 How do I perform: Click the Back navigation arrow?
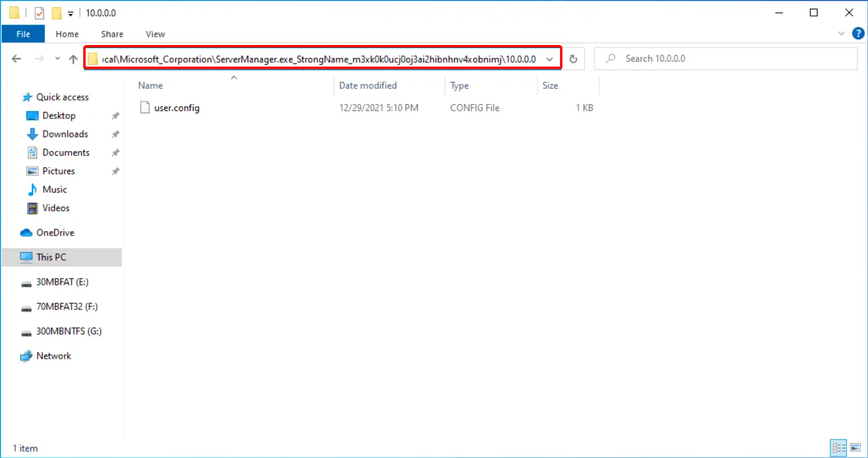point(17,59)
